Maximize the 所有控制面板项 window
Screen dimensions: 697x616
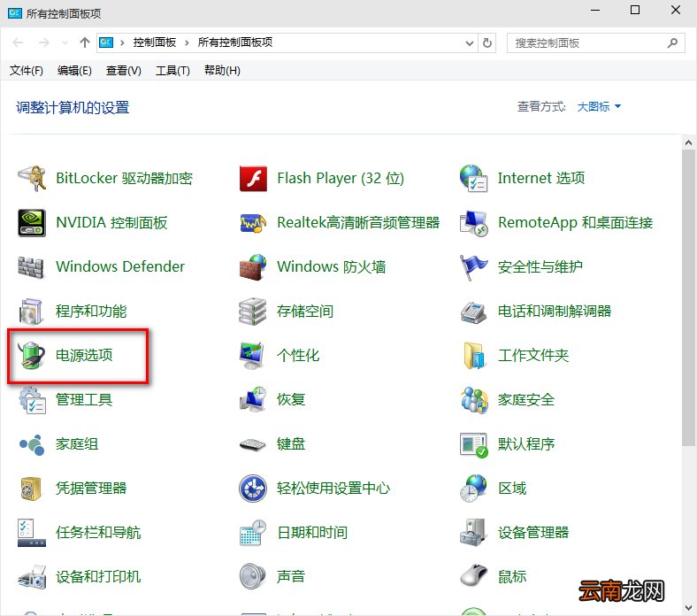pos(635,10)
